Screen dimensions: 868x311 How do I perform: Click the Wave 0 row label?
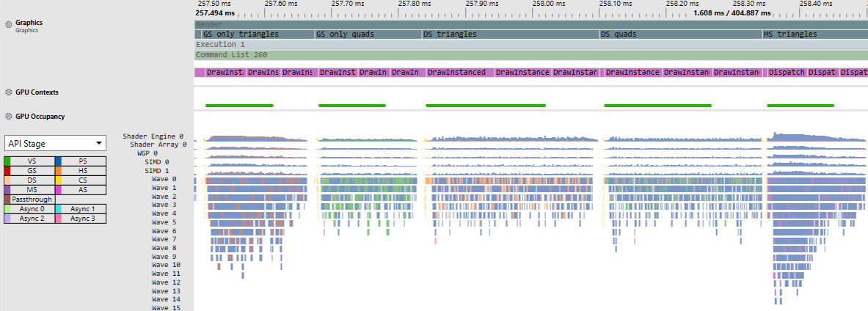click(x=164, y=179)
